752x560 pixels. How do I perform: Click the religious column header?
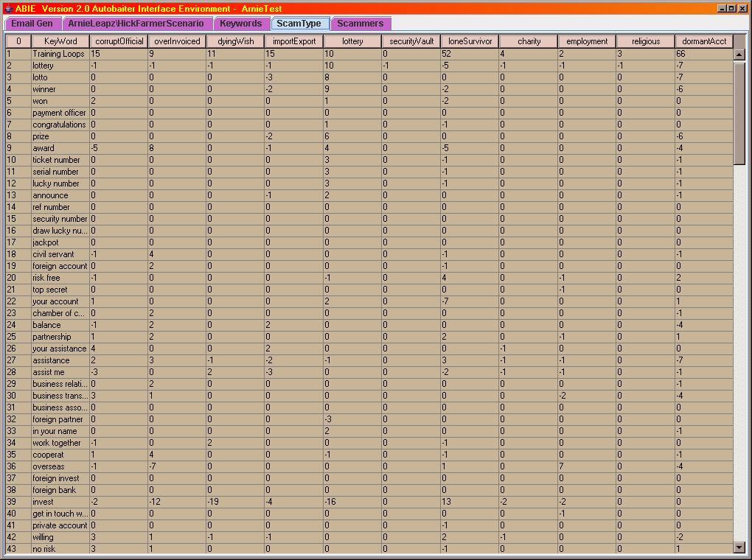(x=646, y=41)
